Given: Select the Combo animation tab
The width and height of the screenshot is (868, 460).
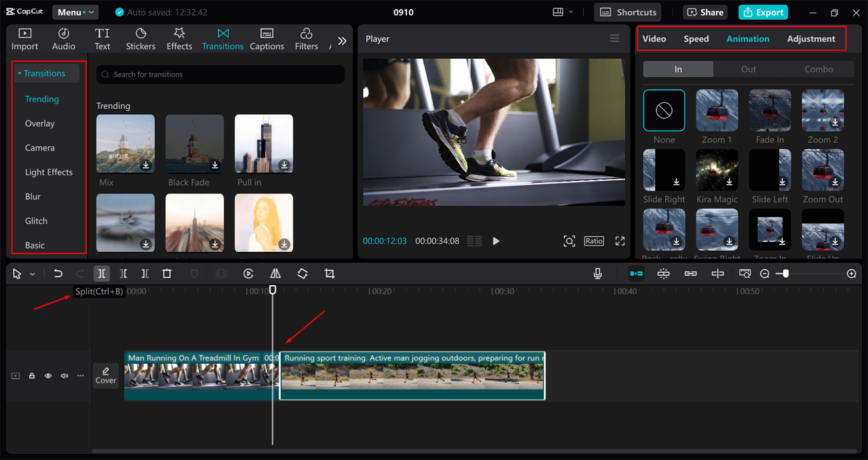Looking at the screenshot, I should (819, 69).
